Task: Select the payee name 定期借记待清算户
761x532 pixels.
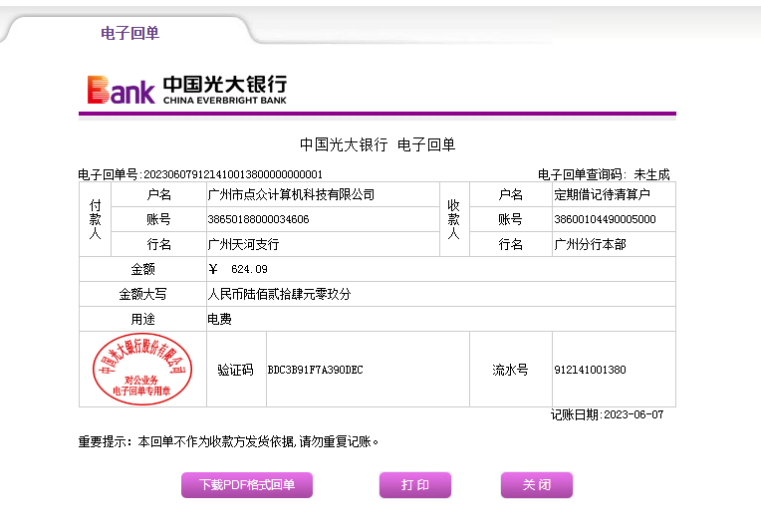Action: pyautogui.click(x=602, y=194)
